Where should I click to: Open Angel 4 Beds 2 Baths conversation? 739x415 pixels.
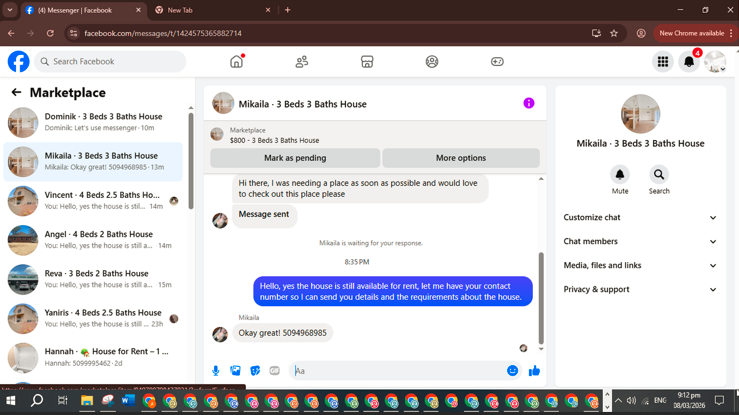coord(93,240)
